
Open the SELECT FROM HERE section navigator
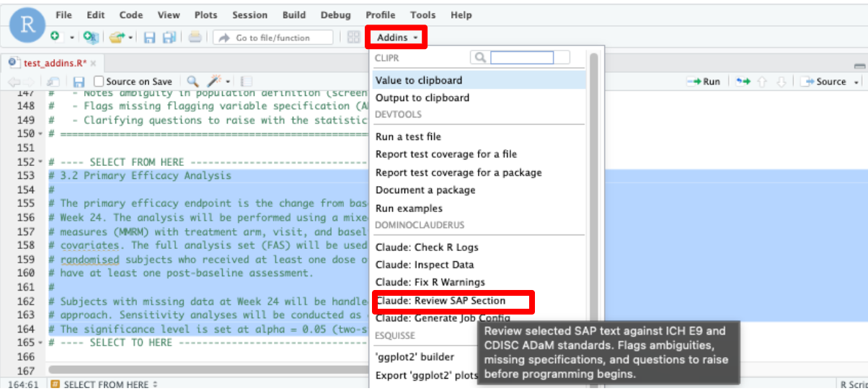104,385
